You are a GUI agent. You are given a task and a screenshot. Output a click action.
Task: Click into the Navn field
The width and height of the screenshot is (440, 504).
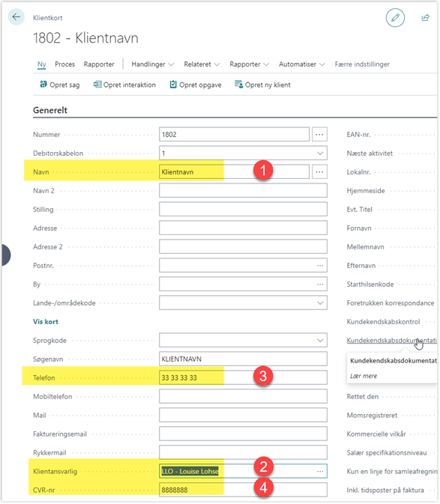(234, 172)
